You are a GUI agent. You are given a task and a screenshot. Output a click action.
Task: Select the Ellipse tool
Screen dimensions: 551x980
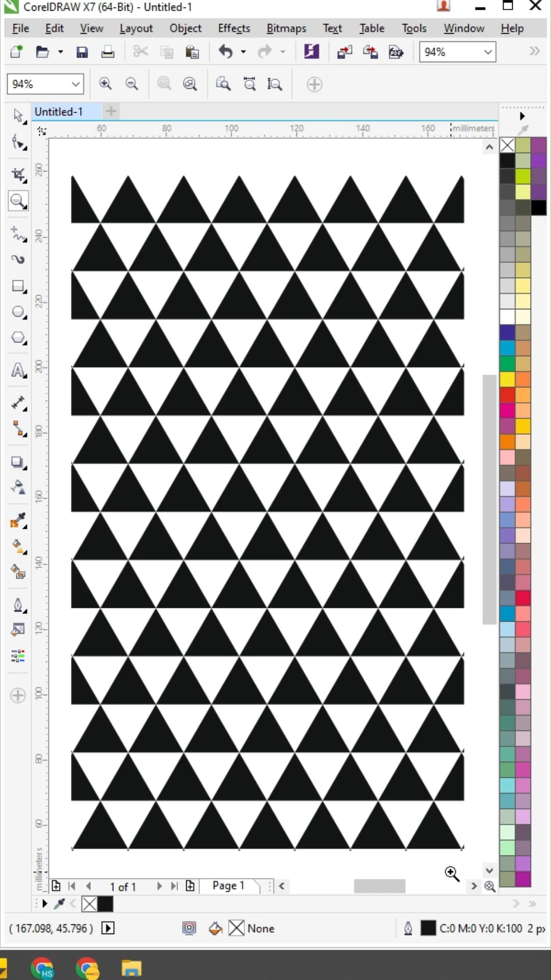click(x=18, y=312)
